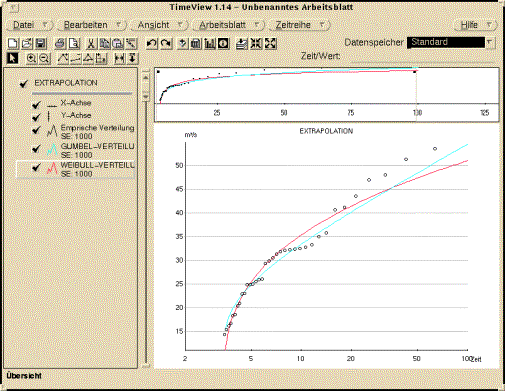Select the tool left of horizontal fit icon
The height and width of the screenshot is (391, 505).
point(101,59)
